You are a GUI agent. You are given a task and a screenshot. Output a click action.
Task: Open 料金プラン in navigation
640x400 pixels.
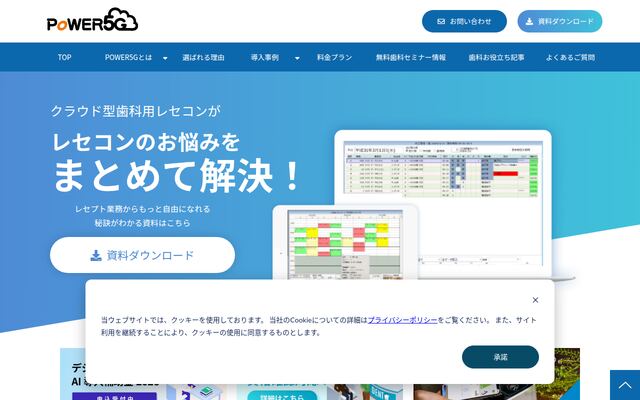(334, 58)
